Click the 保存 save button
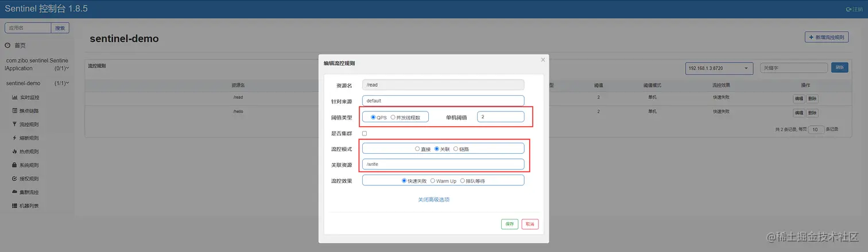This screenshot has width=868, height=252. [x=510, y=224]
